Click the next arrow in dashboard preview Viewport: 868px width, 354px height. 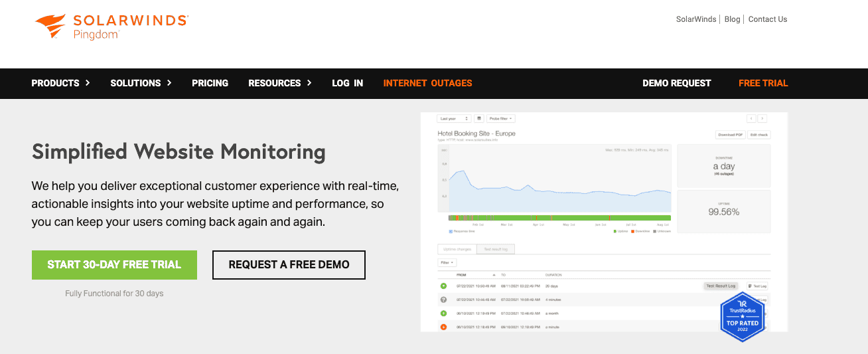[762, 118]
